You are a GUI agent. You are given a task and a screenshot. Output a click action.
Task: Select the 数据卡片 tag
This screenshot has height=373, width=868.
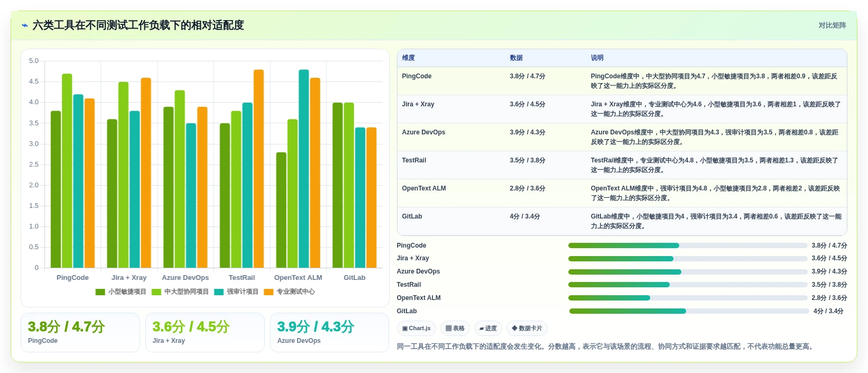click(527, 328)
